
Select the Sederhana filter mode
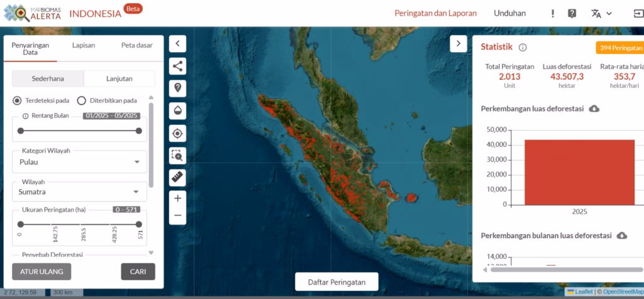(x=48, y=79)
